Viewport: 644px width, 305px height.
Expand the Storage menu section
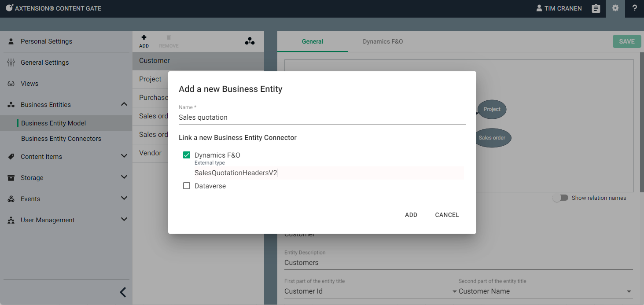click(124, 177)
